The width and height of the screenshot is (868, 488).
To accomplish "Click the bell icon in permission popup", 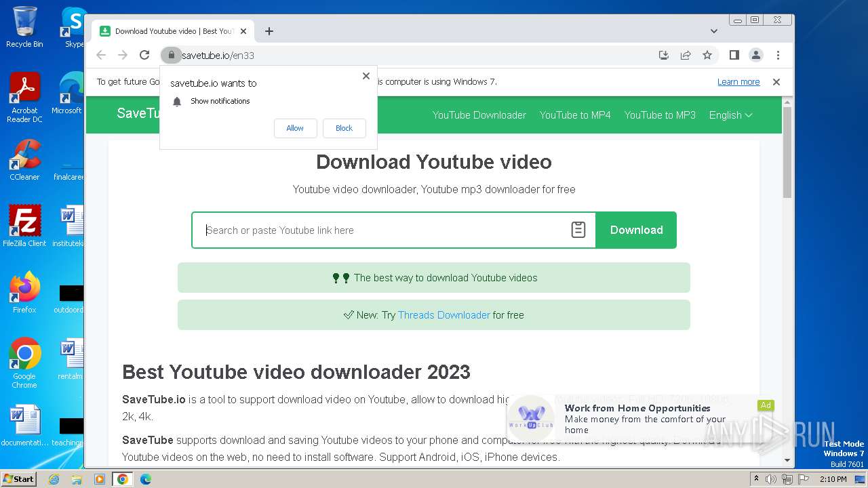I will coord(177,102).
